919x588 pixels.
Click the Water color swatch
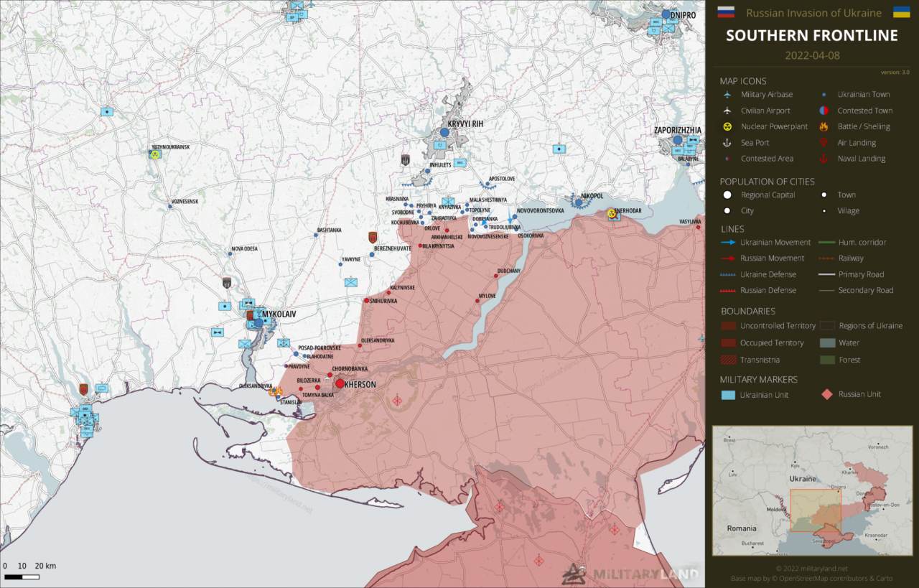click(x=827, y=343)
